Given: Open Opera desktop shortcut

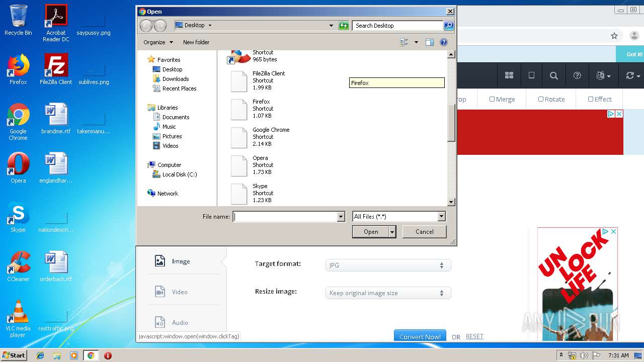Looking at the screenshot, I should click(x=18, y=168).
